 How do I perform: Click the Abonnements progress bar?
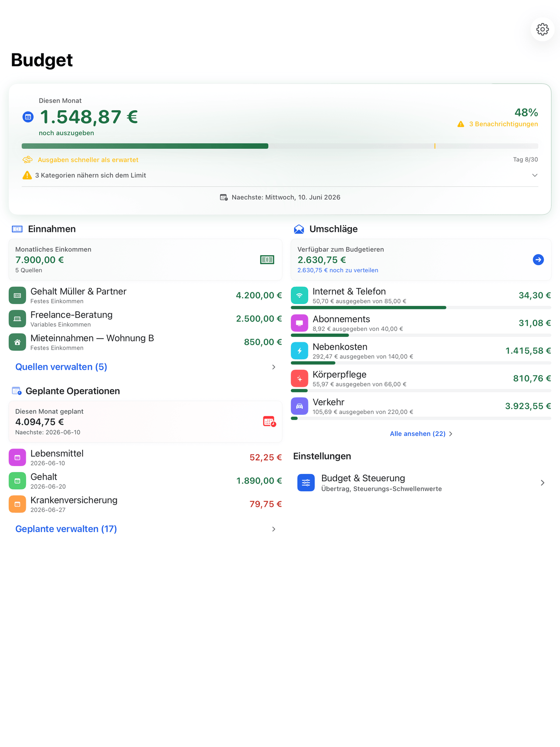pos(421,335)
